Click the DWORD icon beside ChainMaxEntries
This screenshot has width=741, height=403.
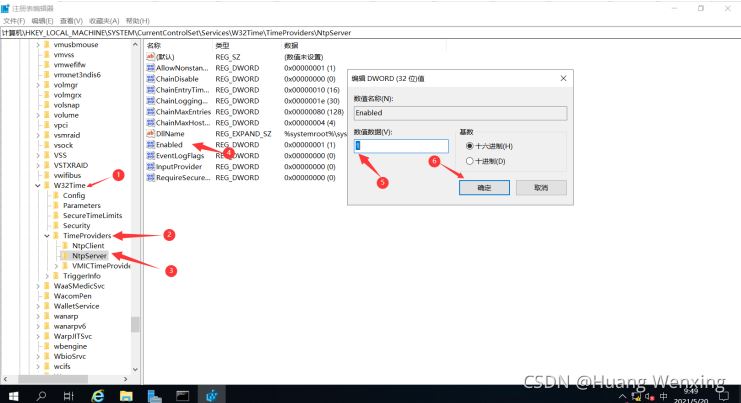click(150, 112)
